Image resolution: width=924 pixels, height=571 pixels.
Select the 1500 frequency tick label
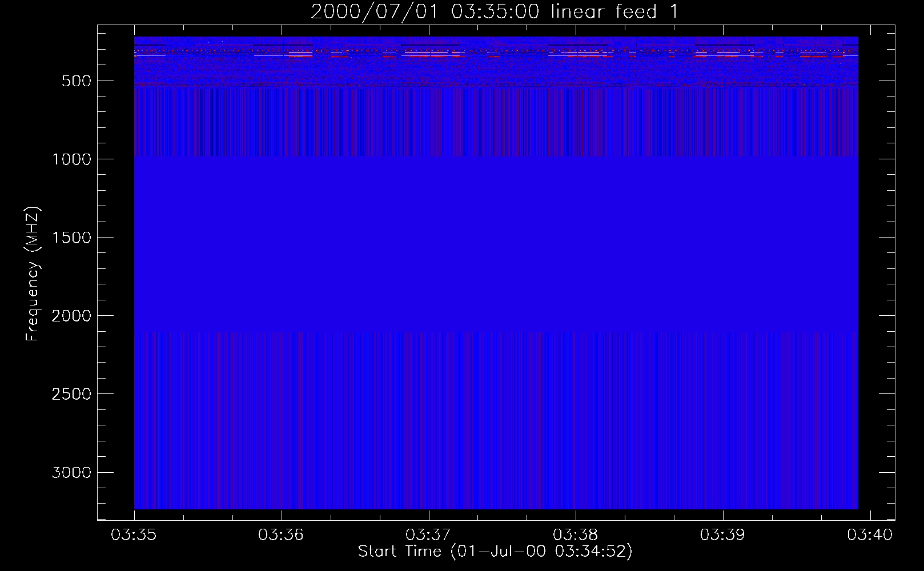point(71,238)
